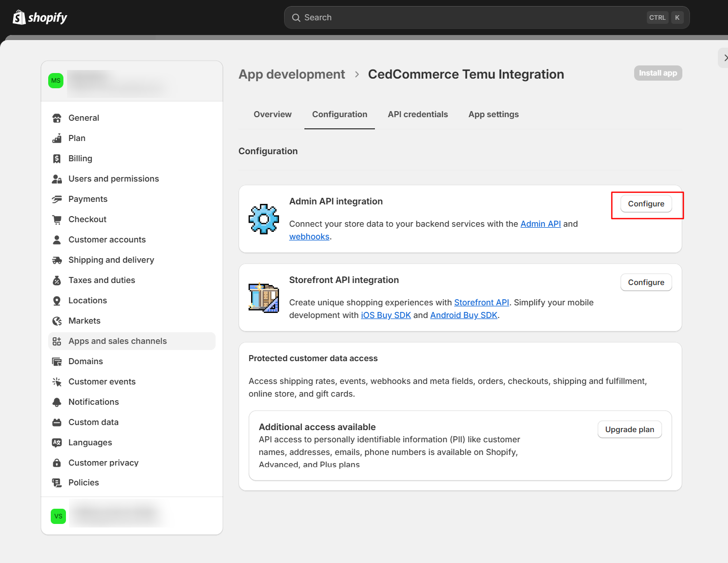Click the Checkout cart icon
Screen dimensions: 728x563
point(57,220)
